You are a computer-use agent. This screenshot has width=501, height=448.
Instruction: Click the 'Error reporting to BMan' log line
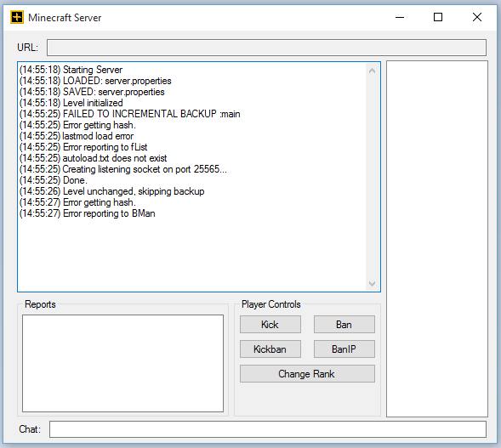tap(88, 213)
